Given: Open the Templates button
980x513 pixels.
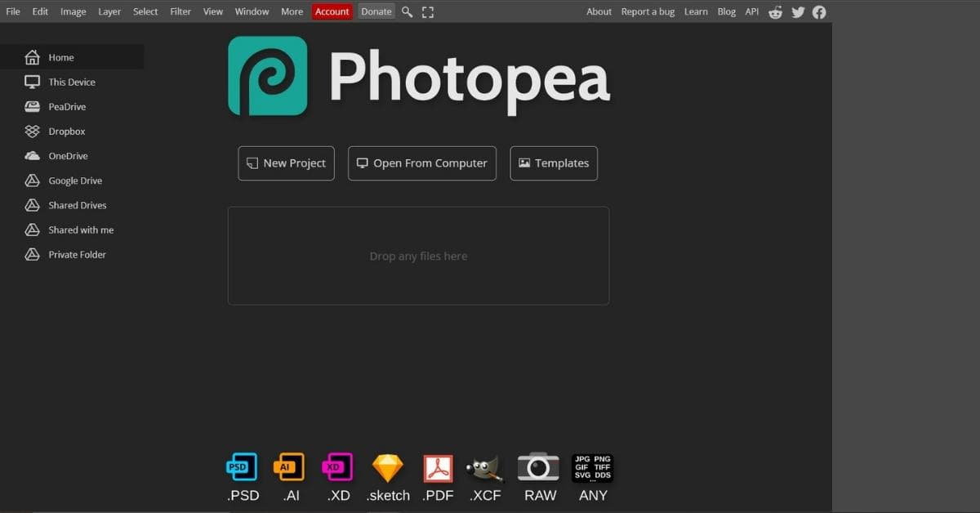Looking at the screenshot, I should pos(554,163).
